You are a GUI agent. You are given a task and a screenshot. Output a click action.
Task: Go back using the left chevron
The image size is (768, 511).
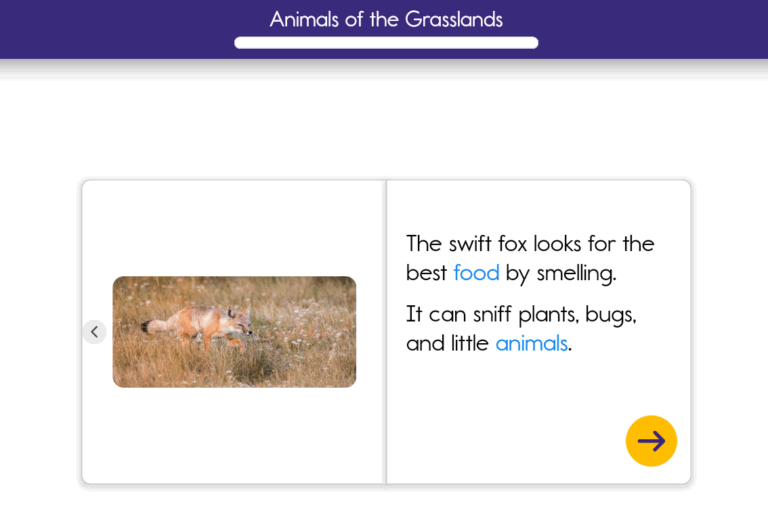point(95,332)
